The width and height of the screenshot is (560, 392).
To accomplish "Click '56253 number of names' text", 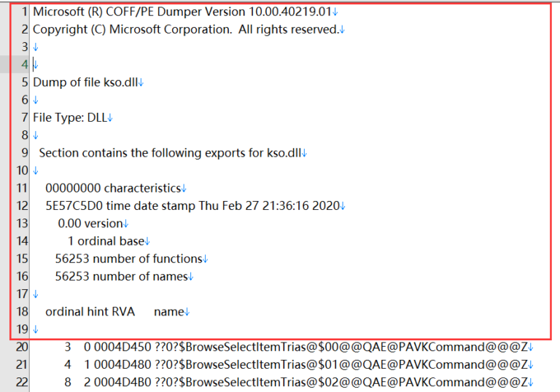I will 122,276.
